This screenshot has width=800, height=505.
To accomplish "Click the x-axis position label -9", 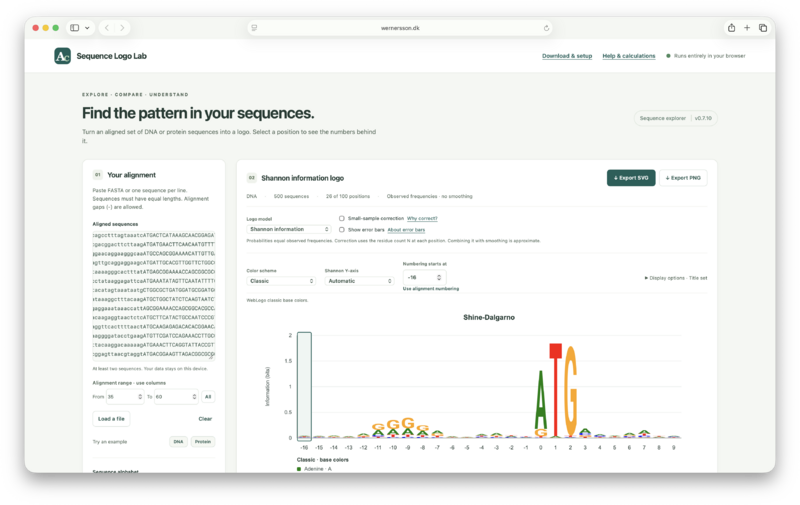I will coord(408,448).
